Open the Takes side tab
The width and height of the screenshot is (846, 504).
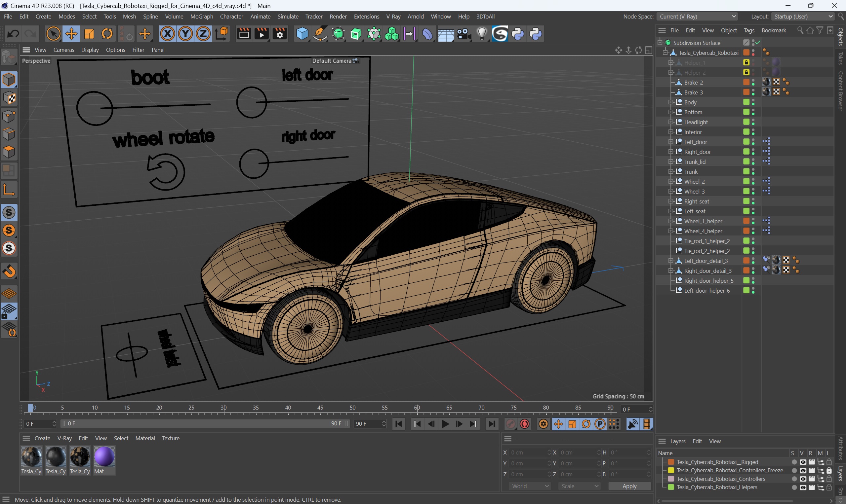tap(841, 58)
